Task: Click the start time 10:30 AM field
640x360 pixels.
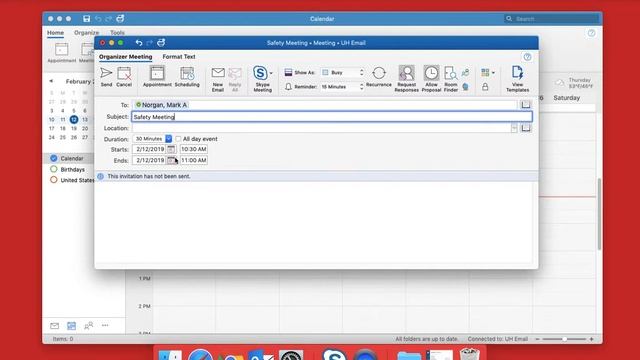Action: point(193,149)
